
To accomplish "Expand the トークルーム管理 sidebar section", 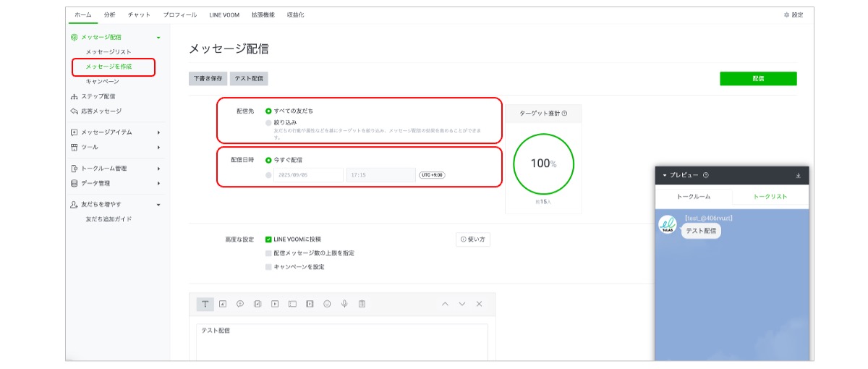I will [158, 169].
